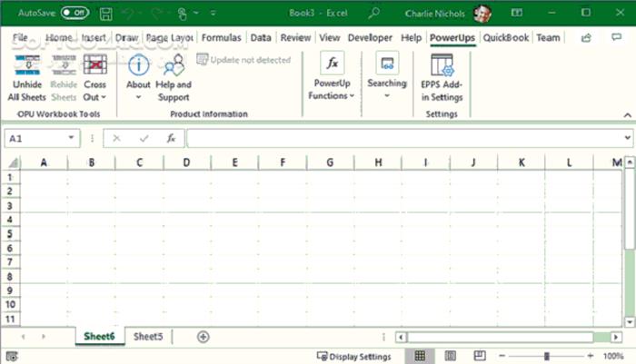Viewport: 636px width, 364px height.
Task: Switch to Normal view
Action: tap(420, 356)
